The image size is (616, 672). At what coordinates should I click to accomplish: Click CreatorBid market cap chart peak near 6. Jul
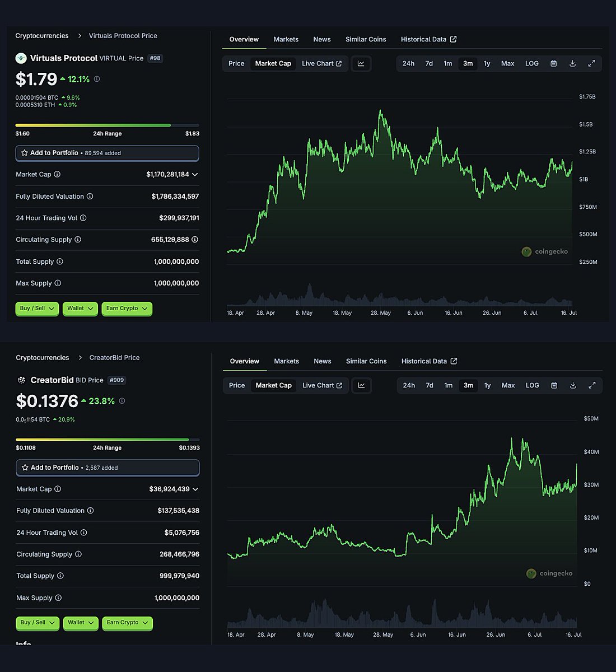(x=523, y=440)
